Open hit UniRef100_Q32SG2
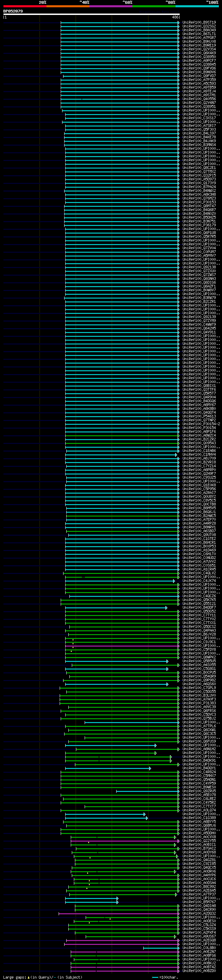Screen dimensions: 222x980 (199, 26)
